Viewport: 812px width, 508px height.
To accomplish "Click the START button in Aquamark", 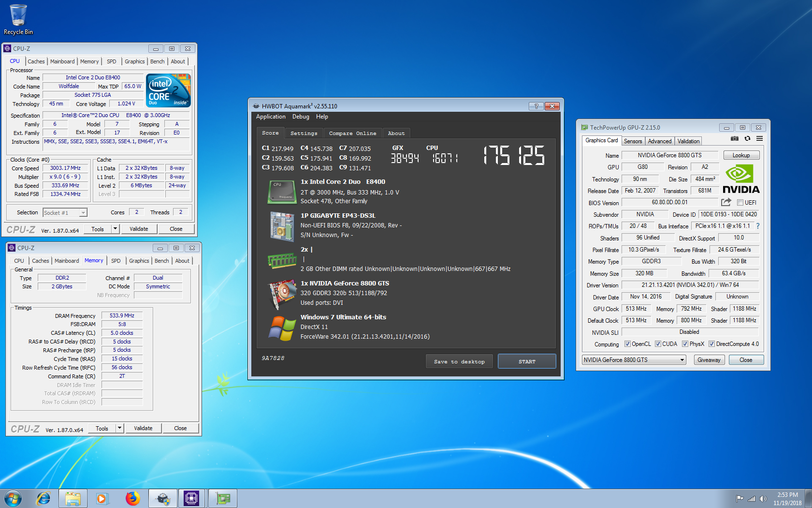I will click(527, 361).
